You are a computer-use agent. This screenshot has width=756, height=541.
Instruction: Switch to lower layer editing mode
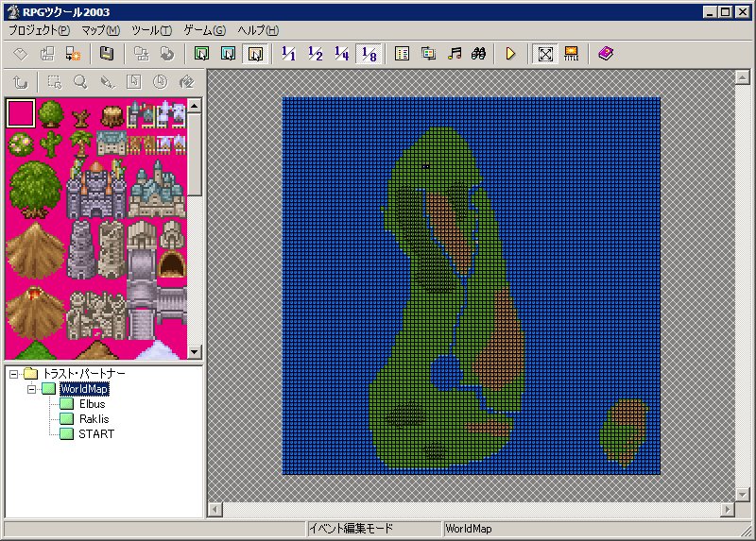(x=202, y=54)
